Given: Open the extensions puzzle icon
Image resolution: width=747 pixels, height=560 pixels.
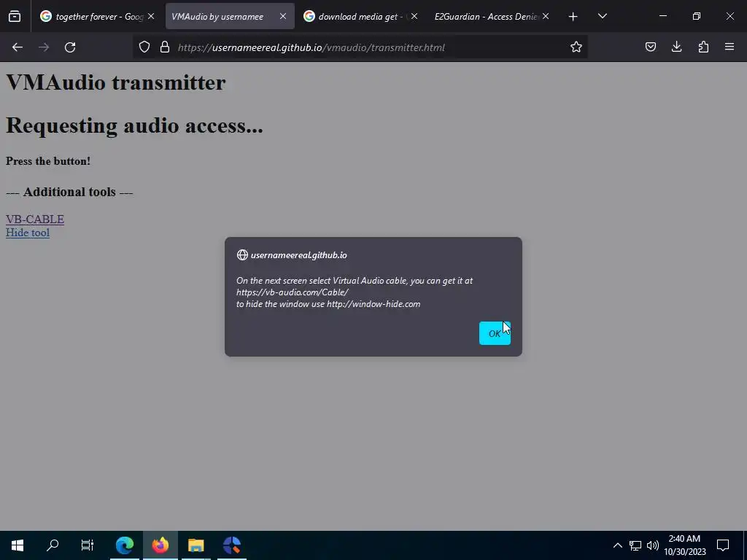Looking at the screenshot, I should tap(703, 47).
